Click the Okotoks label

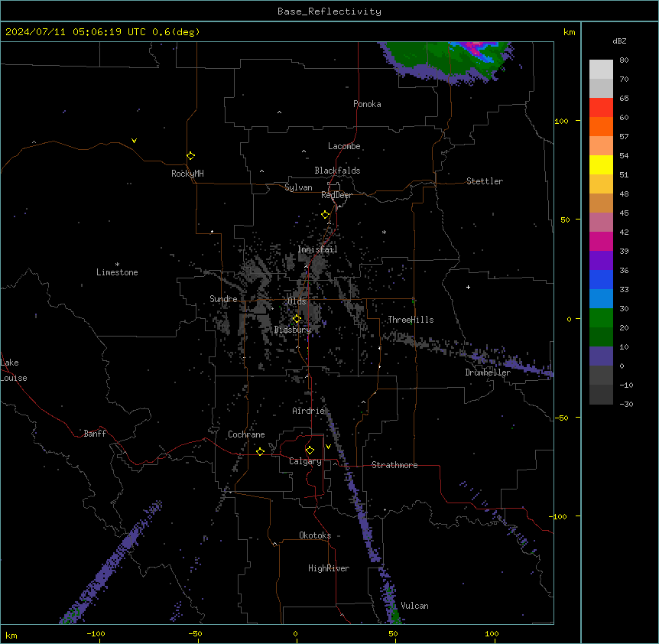[315, 535]
